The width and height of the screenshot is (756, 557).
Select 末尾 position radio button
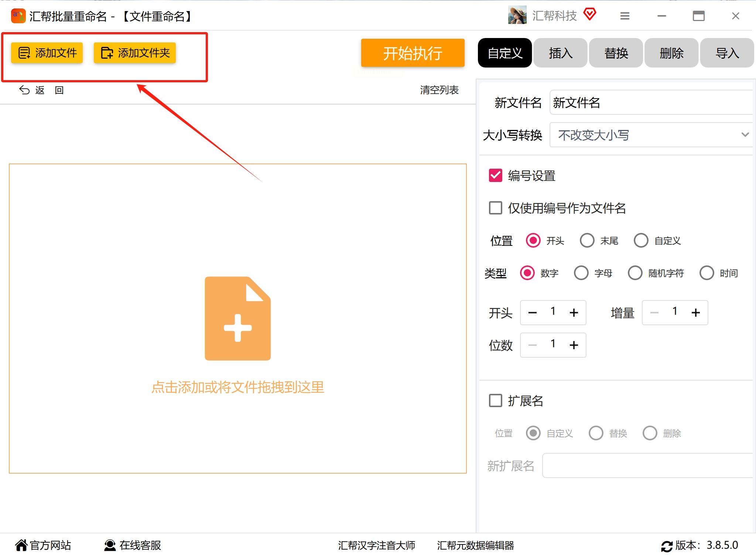[x=587, y=241]
